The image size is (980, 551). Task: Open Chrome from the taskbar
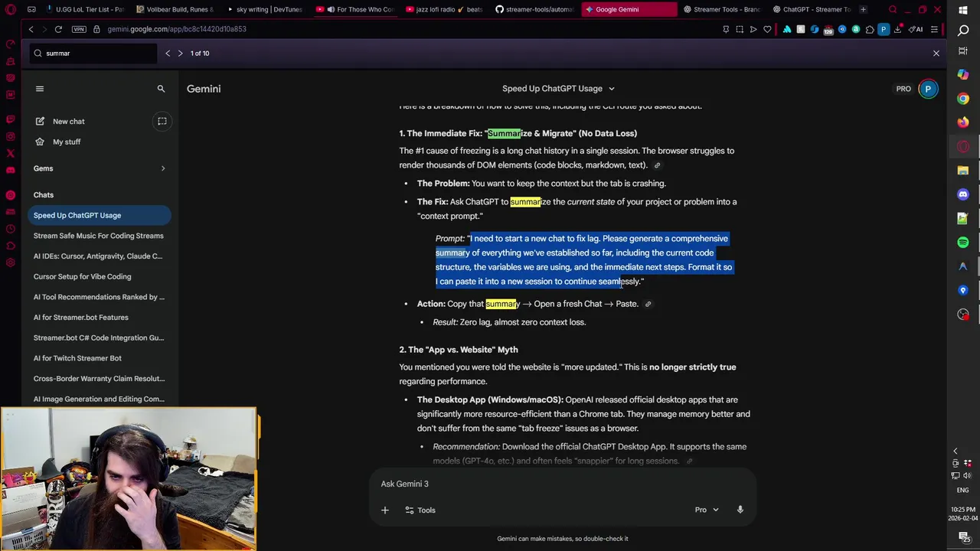pos(963,99)
